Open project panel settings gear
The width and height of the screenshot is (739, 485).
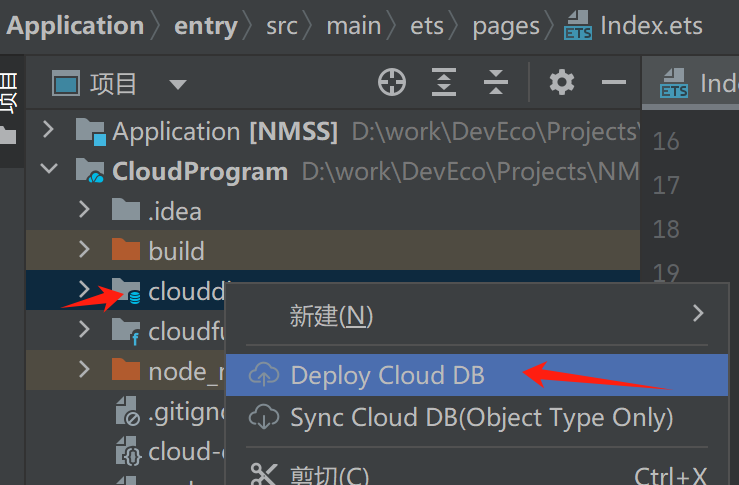click(x=562, y=82)
